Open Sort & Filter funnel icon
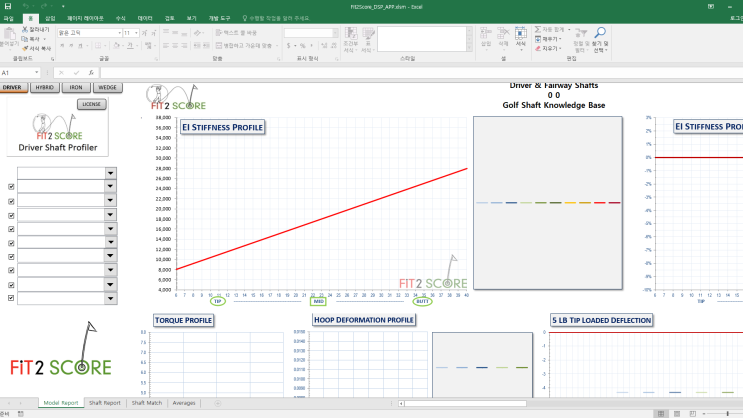The height and width of the screenshot is (418, 743). (x=580, y=33)
